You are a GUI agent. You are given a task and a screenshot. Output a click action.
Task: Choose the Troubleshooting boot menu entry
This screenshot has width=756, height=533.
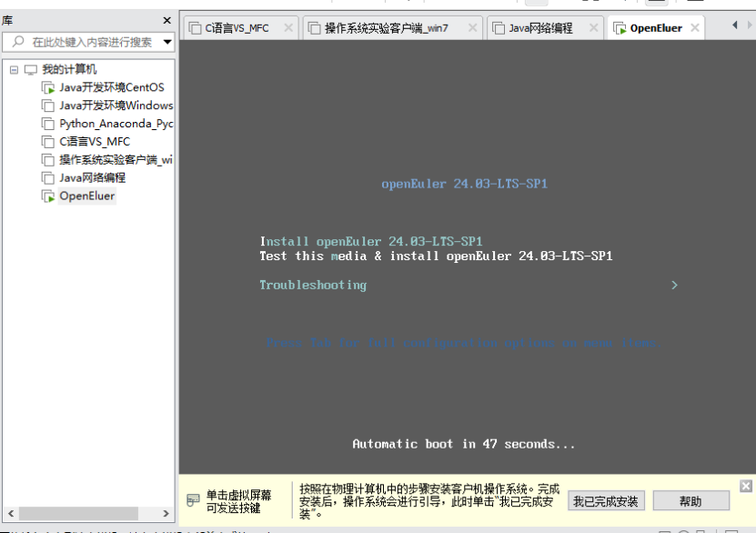click(313, 285)
